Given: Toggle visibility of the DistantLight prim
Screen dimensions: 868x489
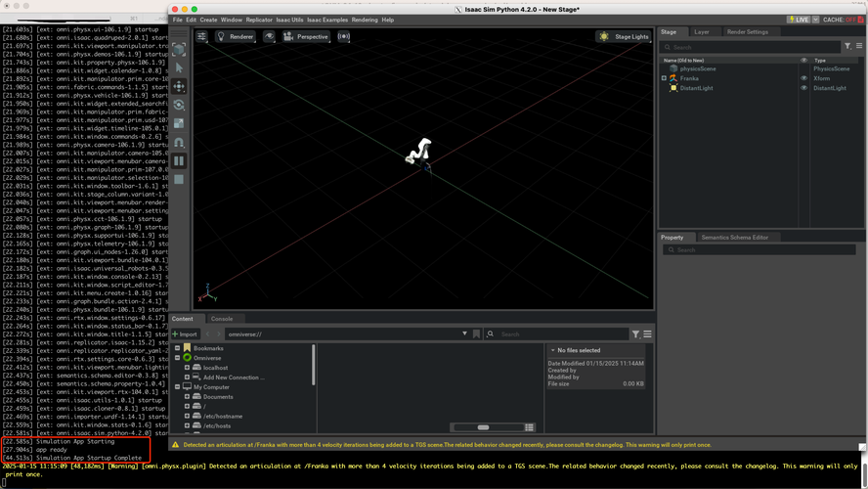Looking at the screenshot, I should point(803,87).
